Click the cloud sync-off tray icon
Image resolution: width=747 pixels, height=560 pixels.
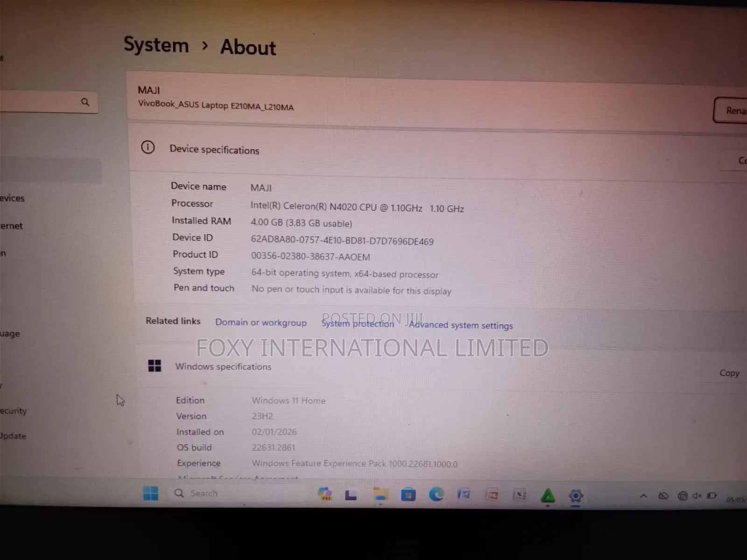click(x=663, y=496)
